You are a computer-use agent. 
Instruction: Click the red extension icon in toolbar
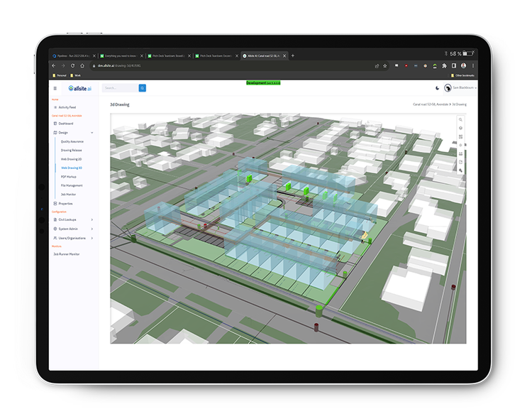click(x=406, y=65)
